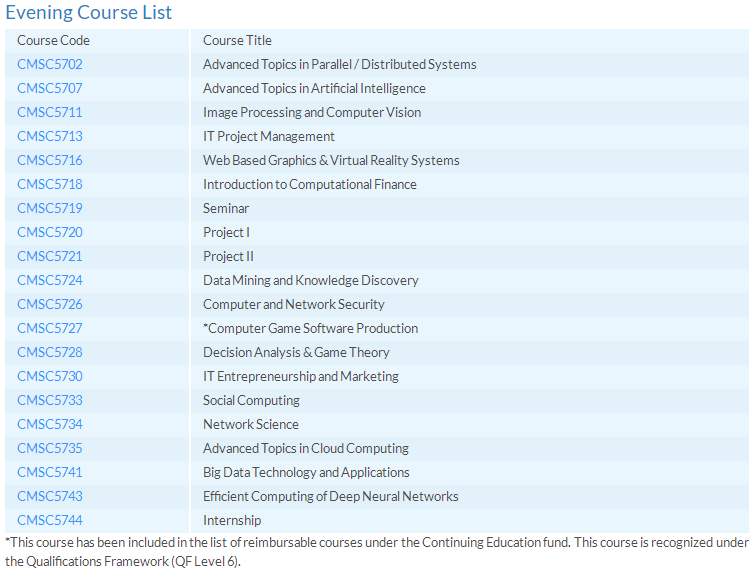
Task: Open the CMSC5716 course link
Action: tap(50, 160)
